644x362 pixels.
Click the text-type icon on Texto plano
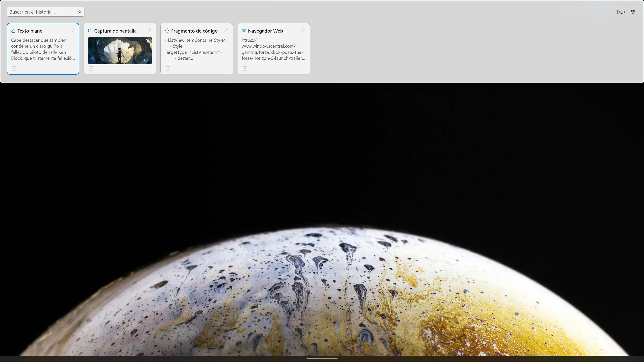point(13,30)
